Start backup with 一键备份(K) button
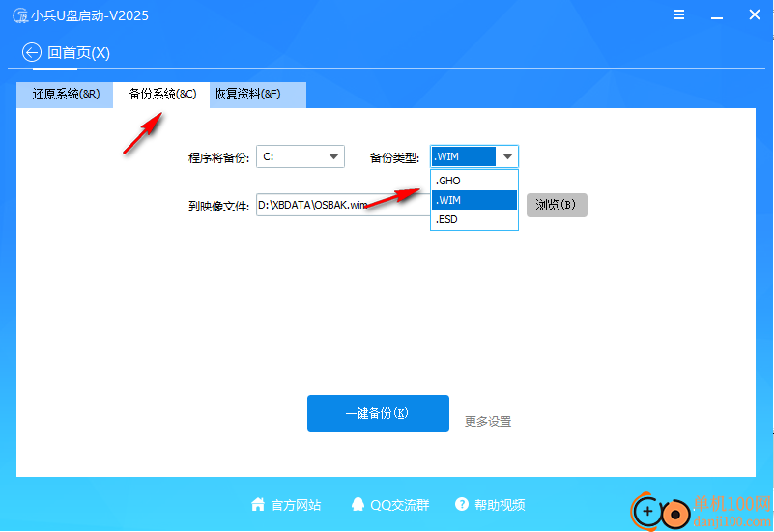Image resolution: width=774 pixels, height=532 pixels. 378,413
